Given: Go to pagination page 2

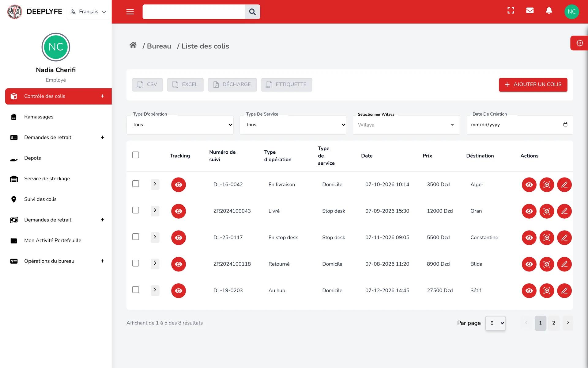Looking at the screenshot, I should point(553,323).
